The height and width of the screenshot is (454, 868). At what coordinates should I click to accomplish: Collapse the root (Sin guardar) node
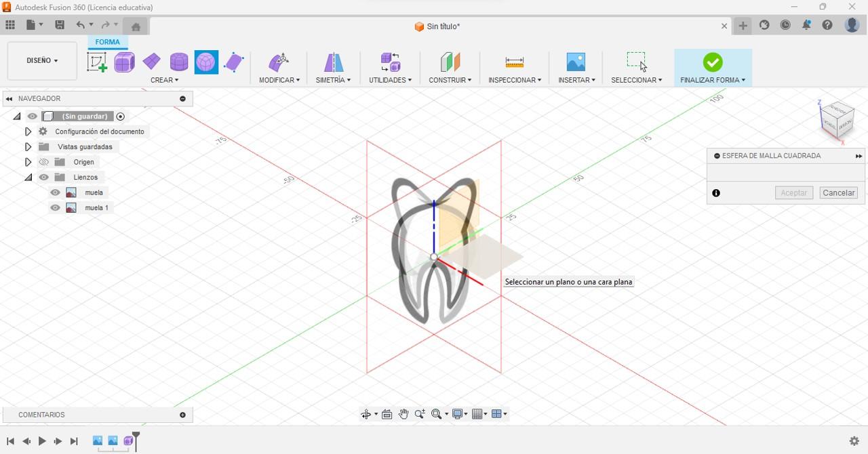click(x=17, y=117)
